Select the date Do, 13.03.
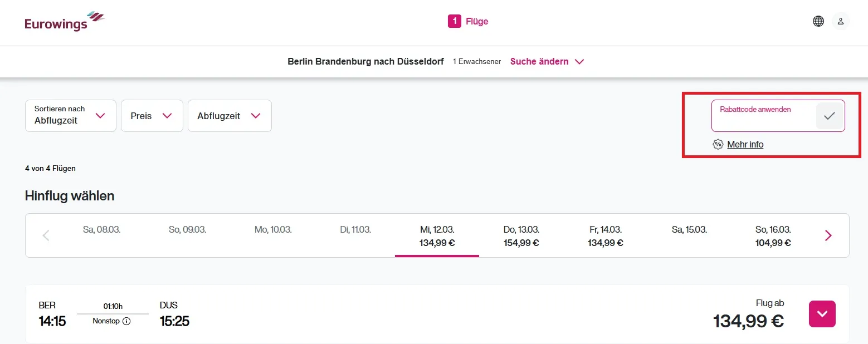Viewport: 868px width, 344px height. (x=520, y=236)
